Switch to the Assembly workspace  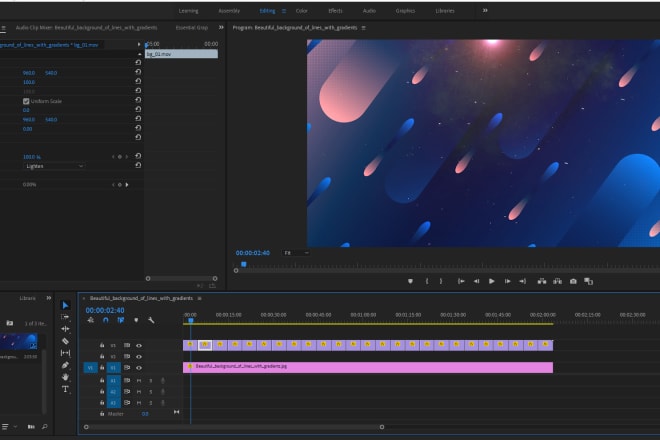[x=229, y=11]
